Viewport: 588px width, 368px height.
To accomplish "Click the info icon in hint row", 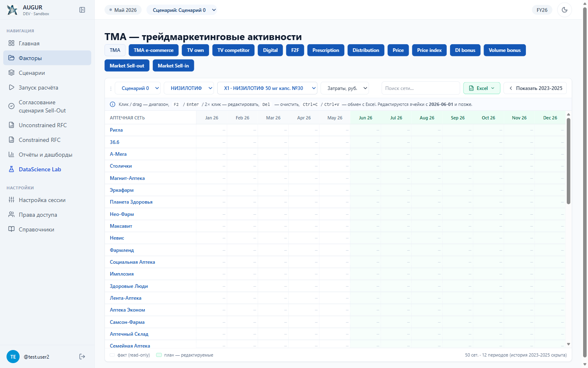I will [x=113, y=104].
